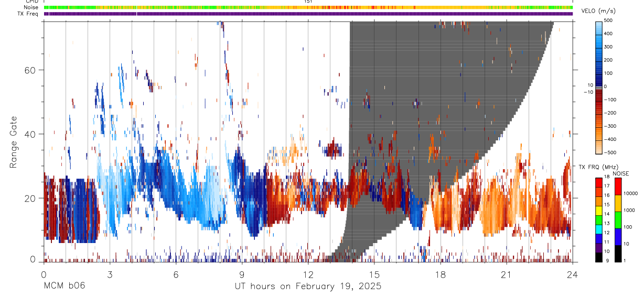Click the '10000' noise legend label
Screen dimensions: 644x297
point(631,194)
